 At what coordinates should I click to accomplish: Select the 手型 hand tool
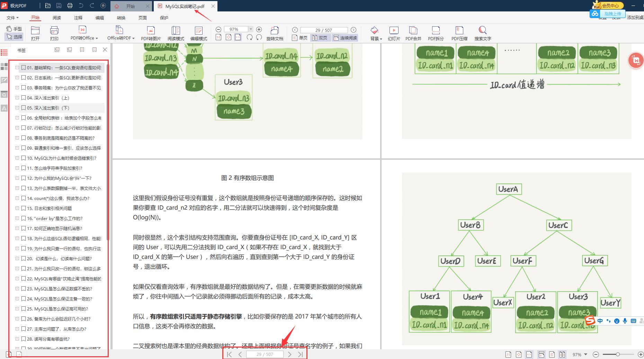click(14, 29)
